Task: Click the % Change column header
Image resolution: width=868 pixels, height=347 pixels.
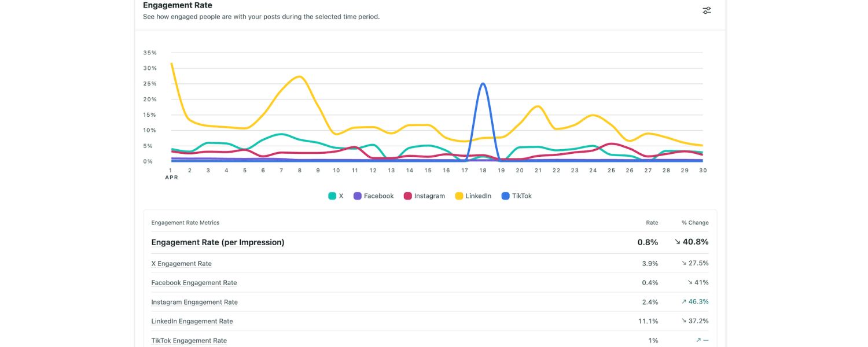Action: click(694, 223)
